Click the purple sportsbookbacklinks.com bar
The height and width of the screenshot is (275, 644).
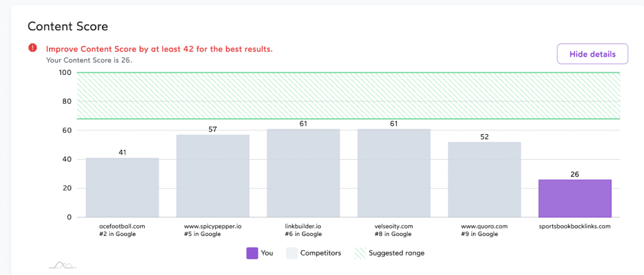point(575,198)
